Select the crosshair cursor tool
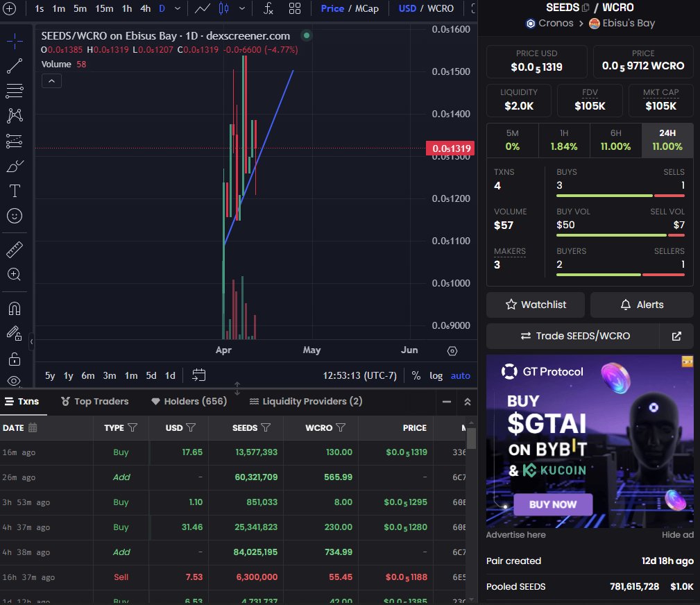Screen dimensions: 700x605 click(x=15, y=41)
